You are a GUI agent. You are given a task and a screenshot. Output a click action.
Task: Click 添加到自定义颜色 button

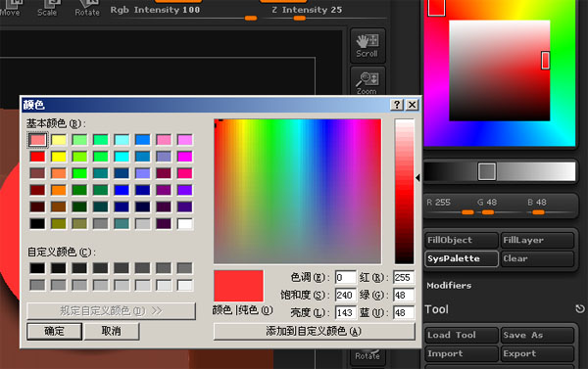coord(315,331)
